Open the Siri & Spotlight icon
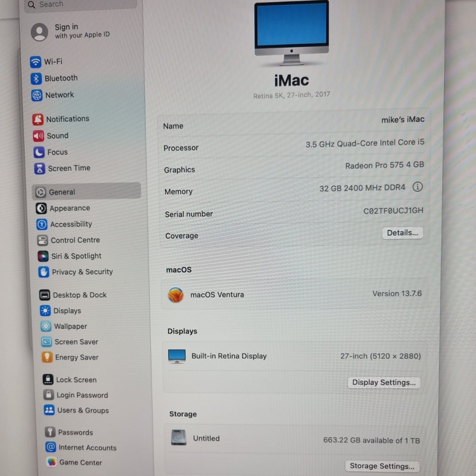476x476 pixels. point(43,256)
